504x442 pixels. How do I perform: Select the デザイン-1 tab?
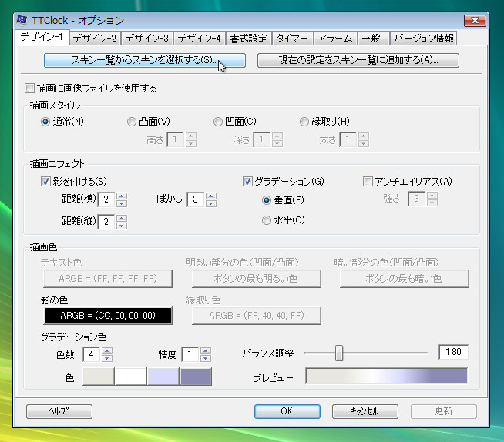(x=42, y=37)
